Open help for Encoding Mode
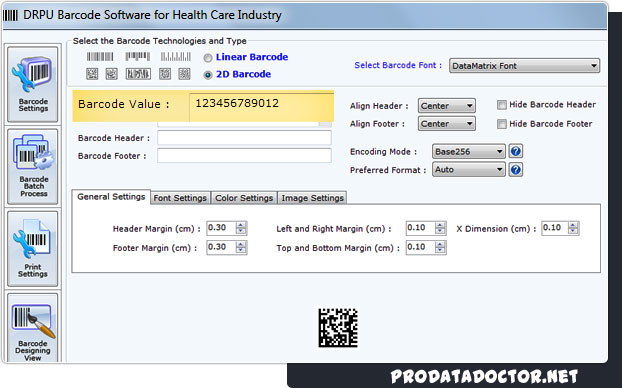622x388 pixels. 516,151
